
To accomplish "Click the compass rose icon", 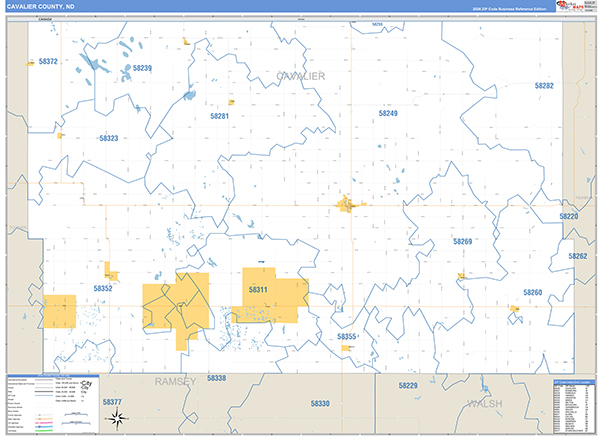I will [x=118, y=418].
